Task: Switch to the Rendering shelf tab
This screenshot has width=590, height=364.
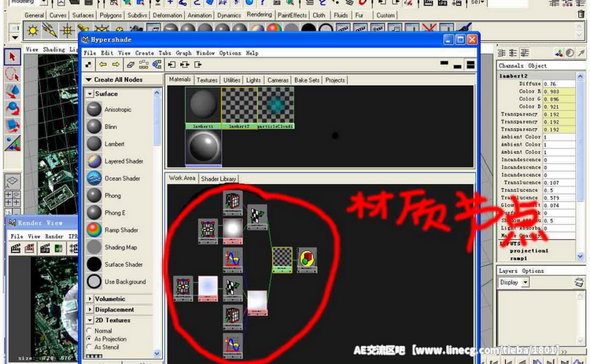Action: pyautogui.click(x=259, y=15)
